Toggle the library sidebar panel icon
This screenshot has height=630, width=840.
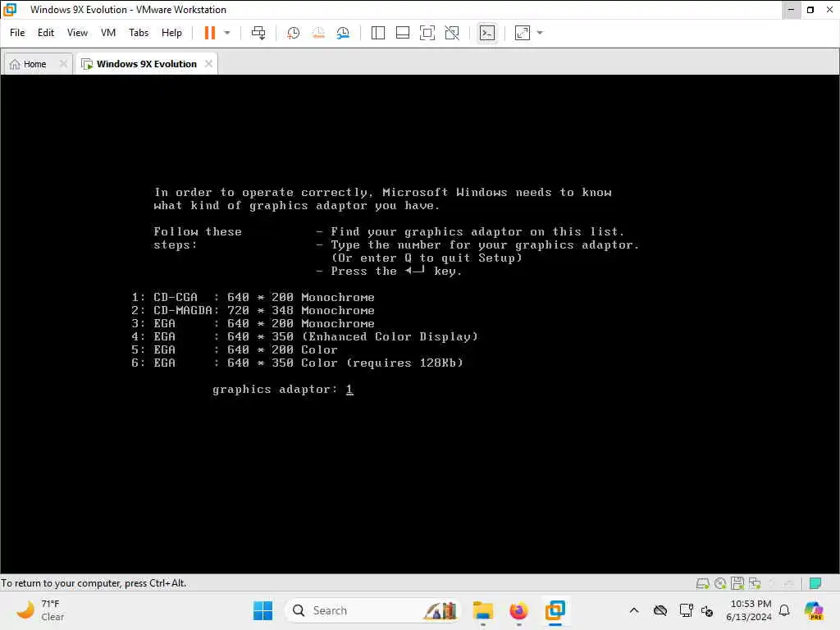click(377, 33)
